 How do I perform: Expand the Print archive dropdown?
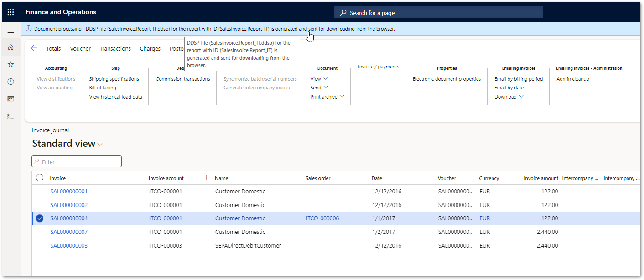tap(327, 97)
